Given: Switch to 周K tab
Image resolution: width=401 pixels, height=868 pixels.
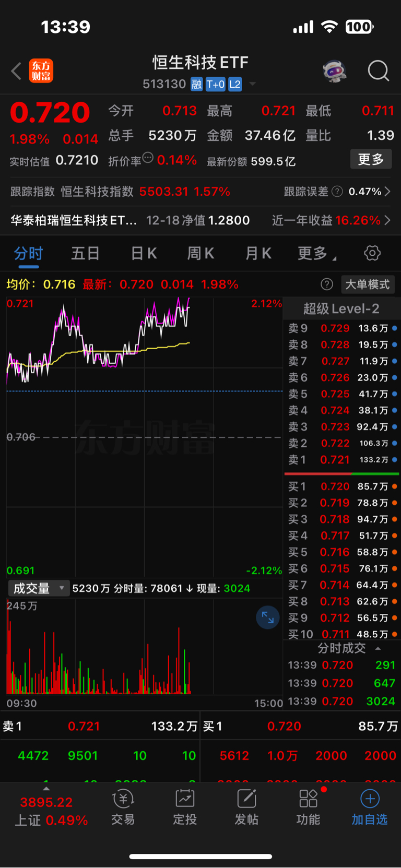Looking at the screenshot, I should [200, 254].
